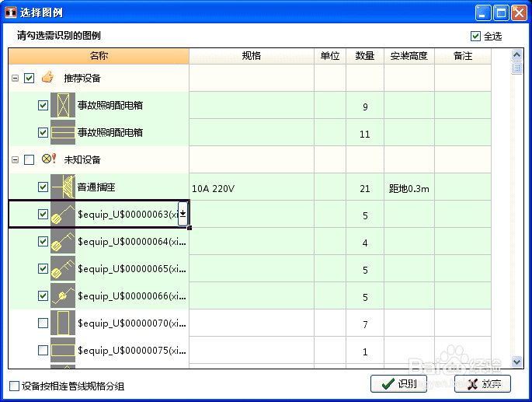Click the rectangle symbol for $equip_U$00000070
Image resolution: width=532 pixels, height=402 pixels.
click(63, 323)
